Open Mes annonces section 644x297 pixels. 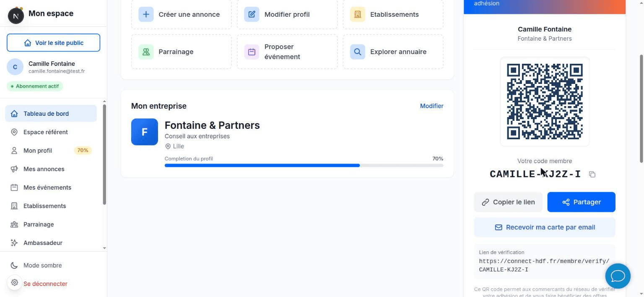click(x=51, y=169)
